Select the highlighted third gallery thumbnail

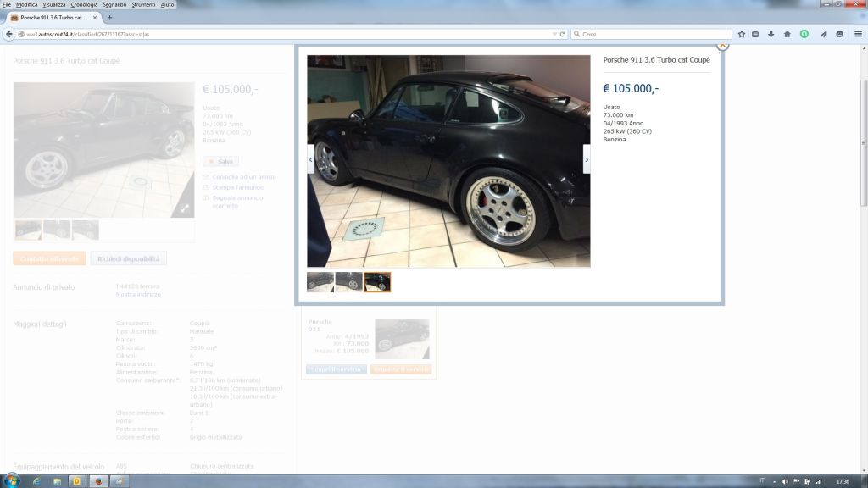377,281
